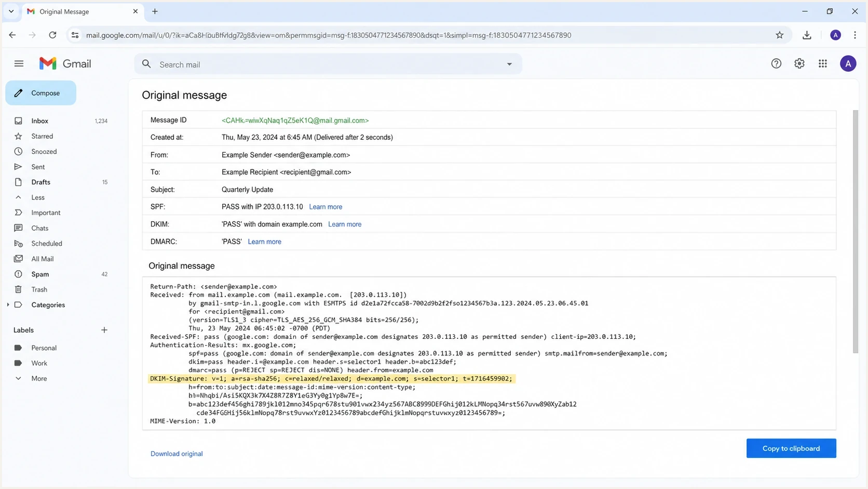The width and height of the screenshot is (868, 489).
Task: Click the Compose button
Action: 40,93
